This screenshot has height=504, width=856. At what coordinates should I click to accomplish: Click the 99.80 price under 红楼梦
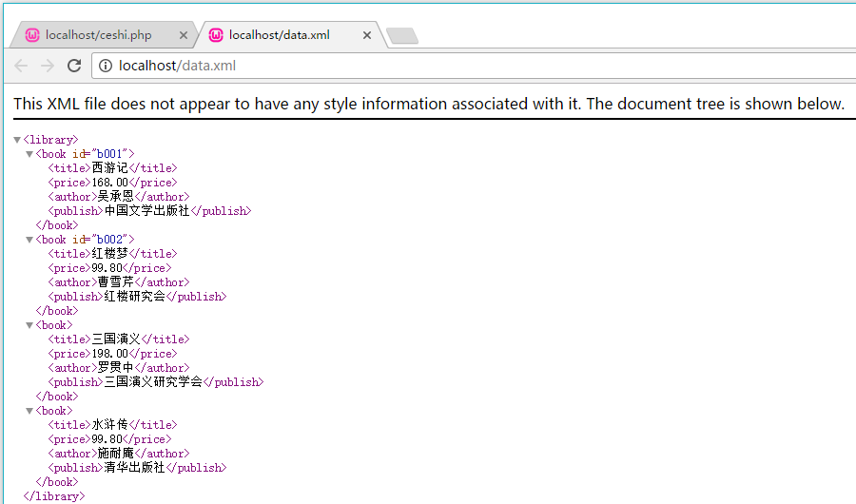(107, 268)
